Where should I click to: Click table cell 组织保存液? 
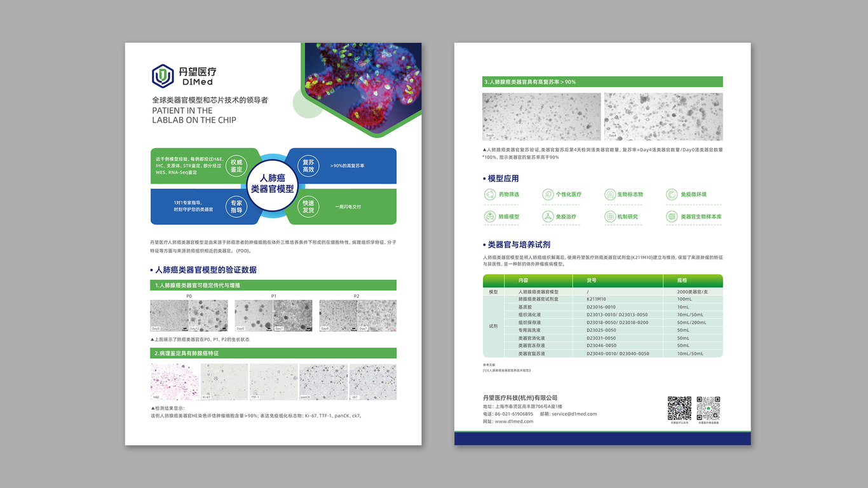[x=529, y=323]
